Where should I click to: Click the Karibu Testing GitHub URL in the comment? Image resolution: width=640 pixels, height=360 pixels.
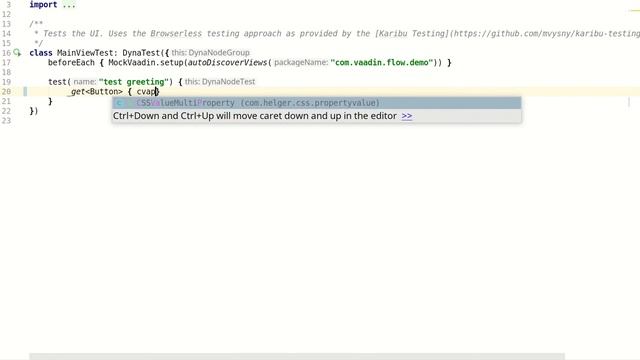(x=547, y=33)
